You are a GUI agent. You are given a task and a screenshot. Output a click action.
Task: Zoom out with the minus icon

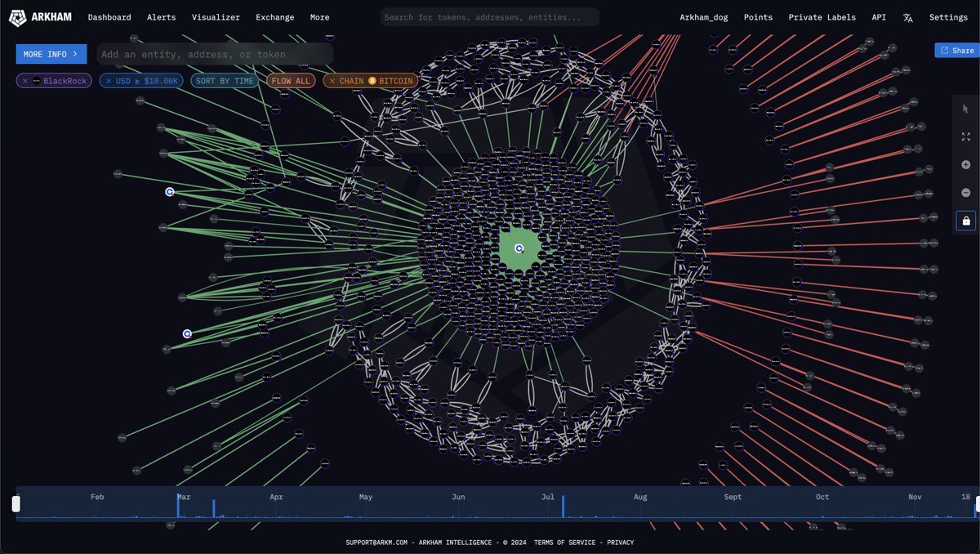tap(965, 193)
